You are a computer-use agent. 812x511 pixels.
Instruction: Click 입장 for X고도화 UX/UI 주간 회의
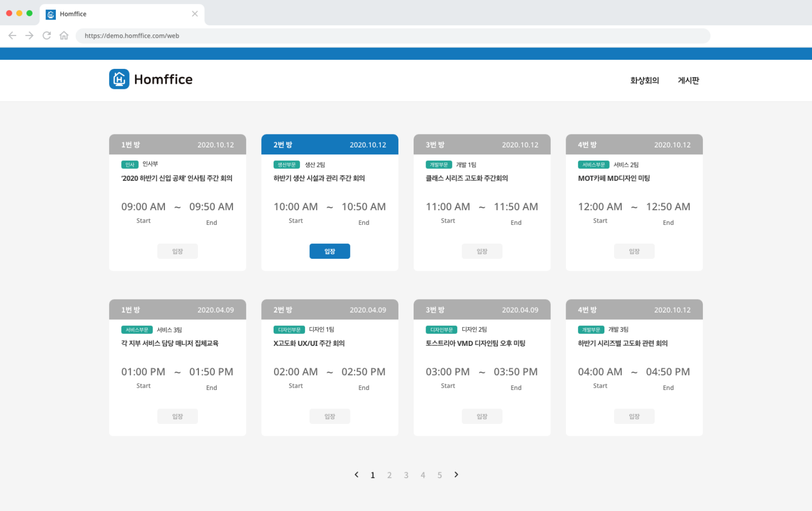tap(329, 416)
